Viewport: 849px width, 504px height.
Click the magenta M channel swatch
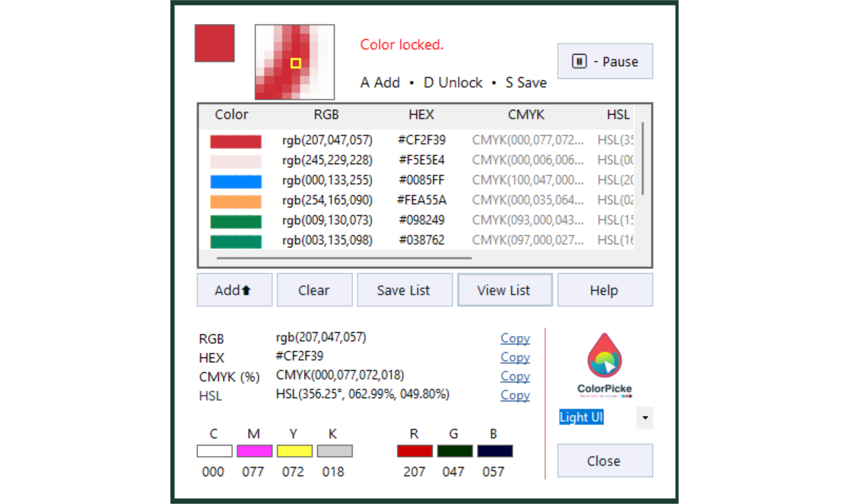click(254, 451)
